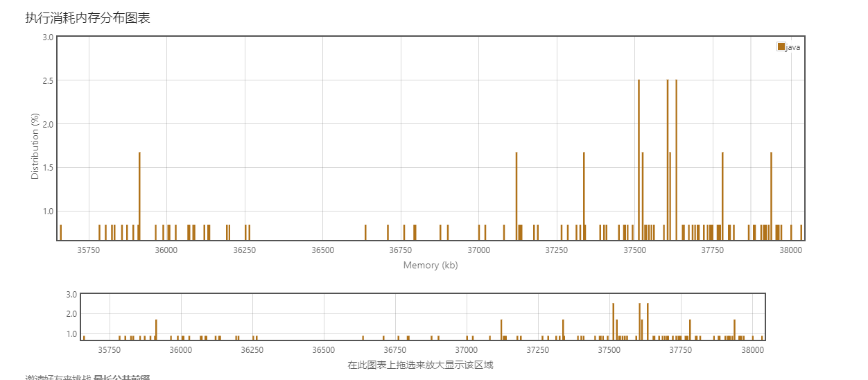
Task: Click the 36500 label under overview chart
Action: pyautogui.click(x=323, y=350)
